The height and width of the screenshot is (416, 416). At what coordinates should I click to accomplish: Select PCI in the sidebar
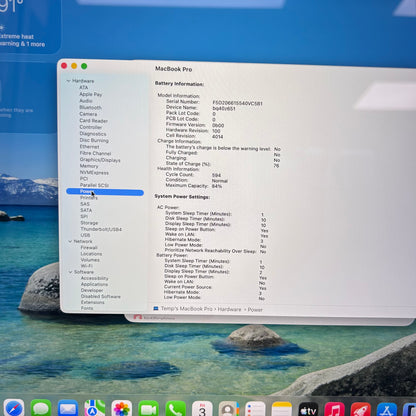[84, 179]
